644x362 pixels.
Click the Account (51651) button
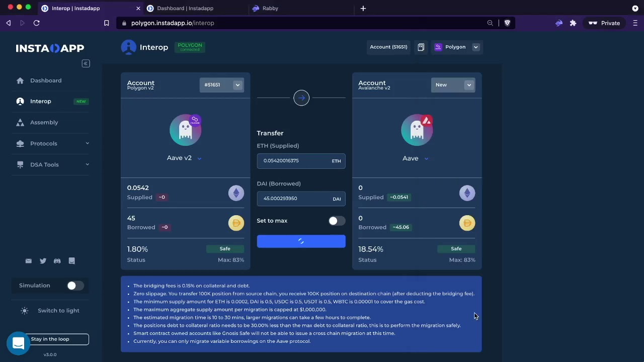point(388,47)
